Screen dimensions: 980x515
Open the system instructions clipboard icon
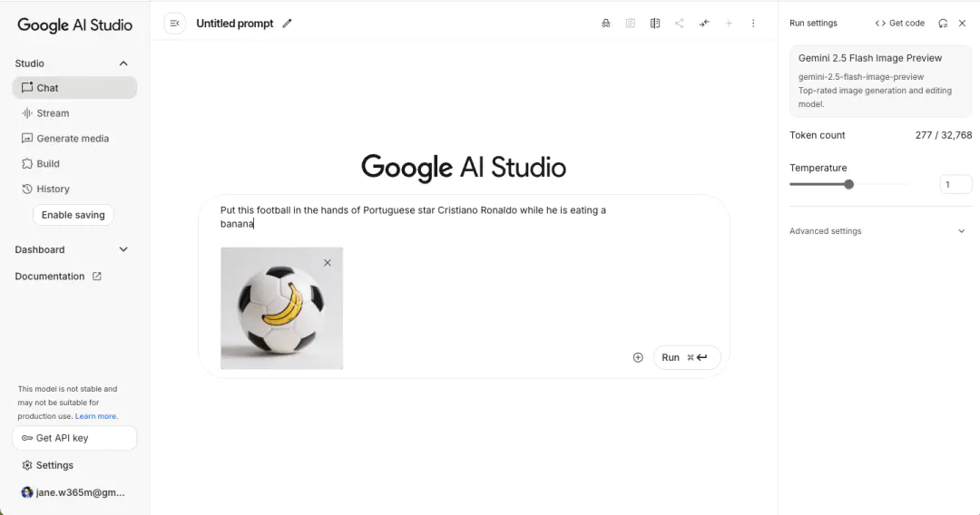coord(630,23)
